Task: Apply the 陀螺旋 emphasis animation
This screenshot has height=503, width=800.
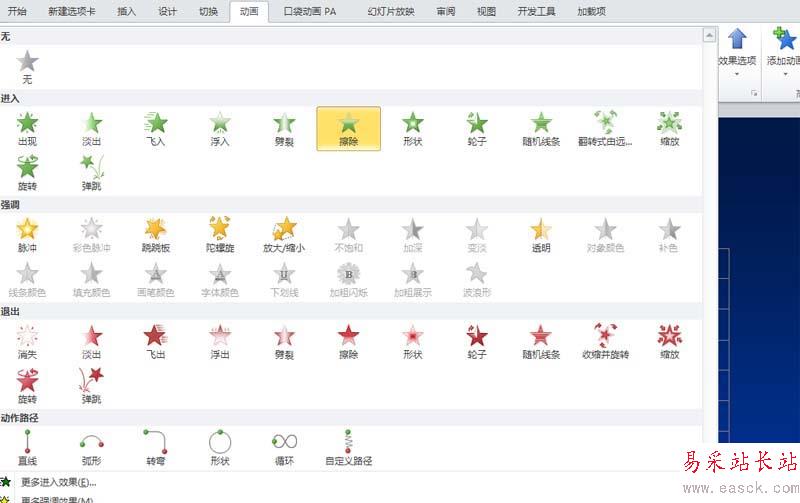Action: (220, 236)
